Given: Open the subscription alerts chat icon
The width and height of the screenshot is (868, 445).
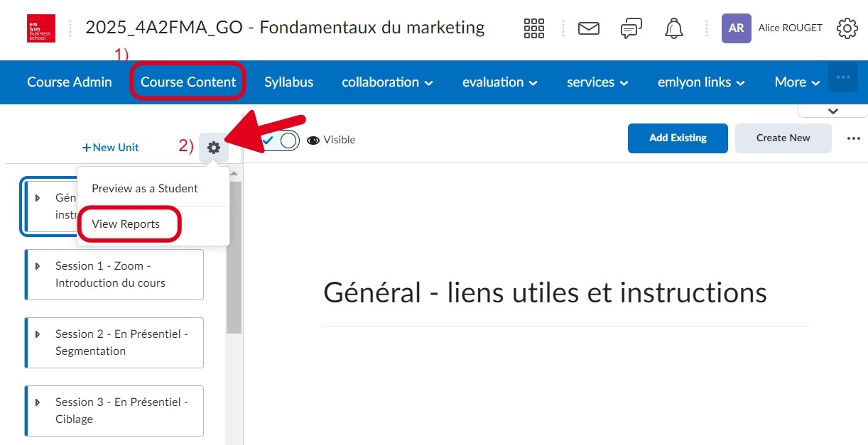Looking at the screenshot, I should click(x=631, y=28).
